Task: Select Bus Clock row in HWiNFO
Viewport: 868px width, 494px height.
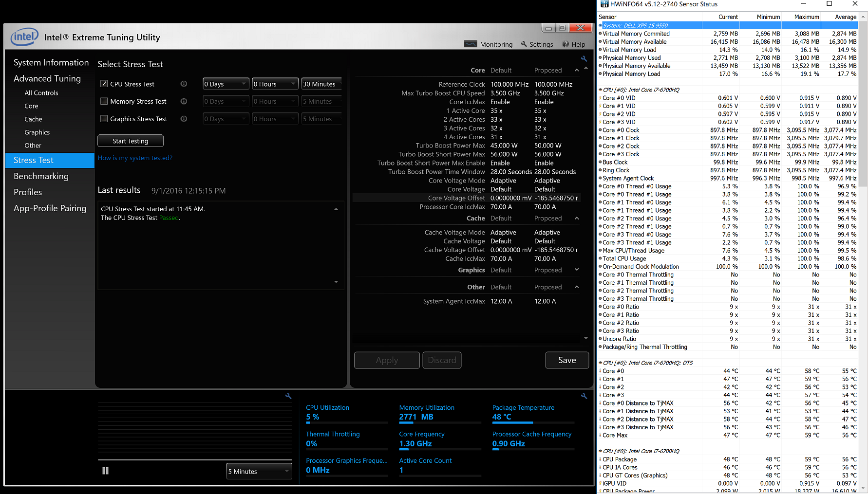Action: tap(728, 162)
